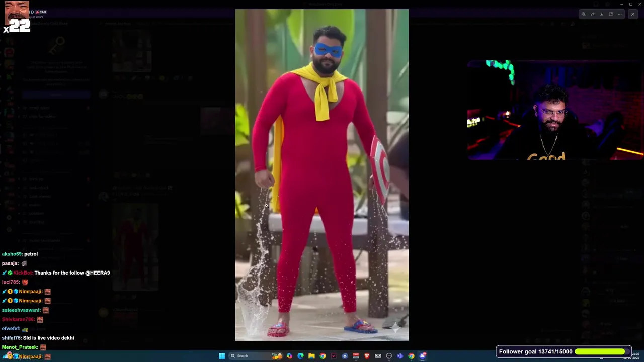
Task: Open Microsoft Edge from the taskbar
Action: click(300, 356)
